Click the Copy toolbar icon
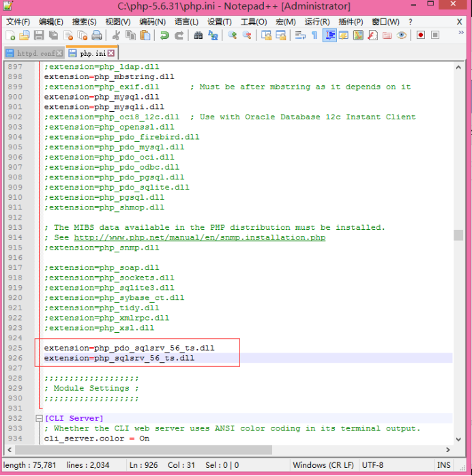The image size is (472, 476). click(130, 35)
